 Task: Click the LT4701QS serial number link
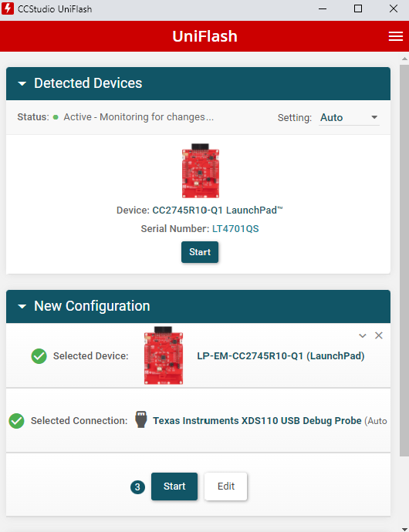point(235,229)
